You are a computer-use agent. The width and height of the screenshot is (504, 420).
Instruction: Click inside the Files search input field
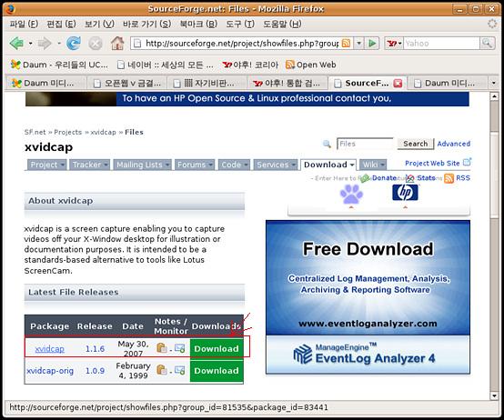coord(365,144)
